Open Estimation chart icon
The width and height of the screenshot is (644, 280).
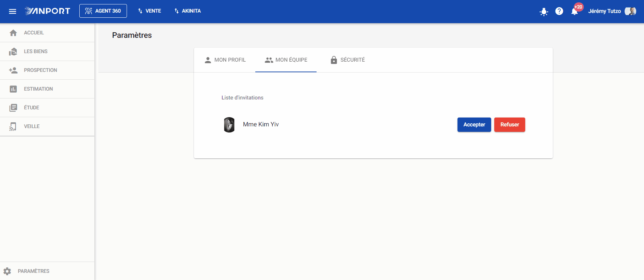(x=13, y=89)
